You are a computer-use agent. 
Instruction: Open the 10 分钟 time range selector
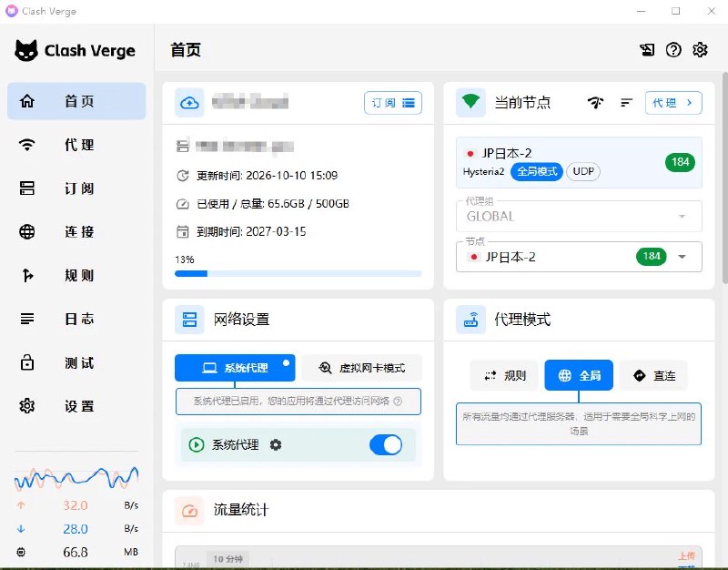(x=228, y=559)
